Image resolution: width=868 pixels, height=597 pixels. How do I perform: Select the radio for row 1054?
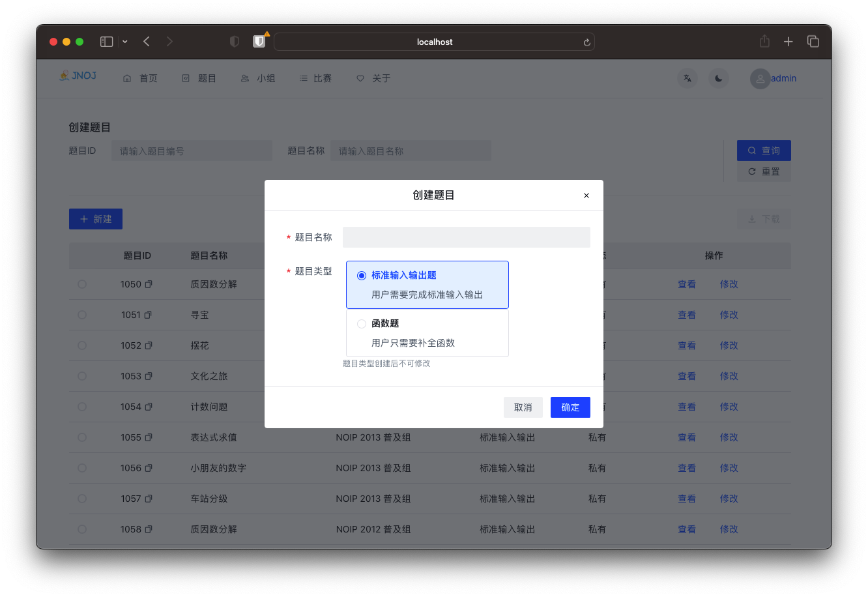tap(82, 407)
